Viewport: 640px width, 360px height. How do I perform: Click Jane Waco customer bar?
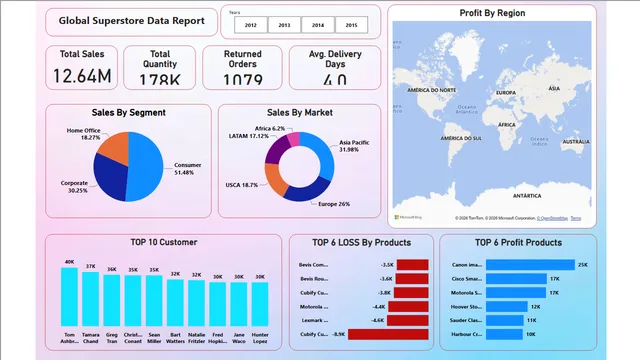coord(239,304)
